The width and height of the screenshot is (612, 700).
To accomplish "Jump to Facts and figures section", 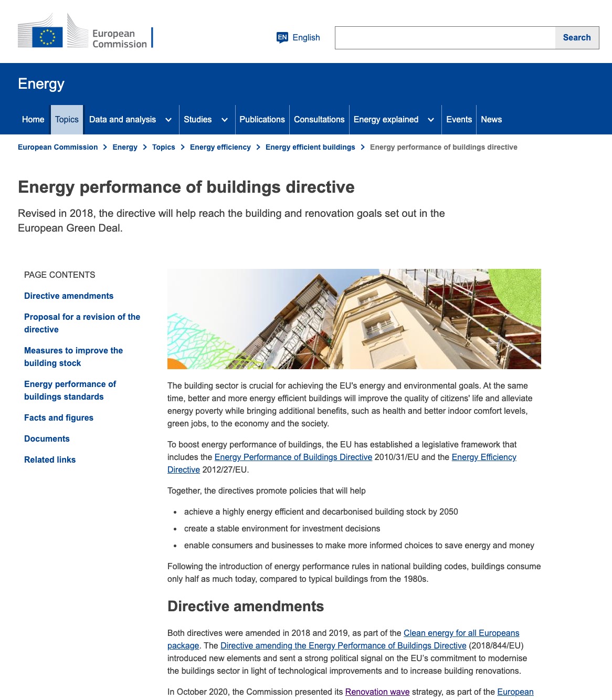I will [59, 418].
